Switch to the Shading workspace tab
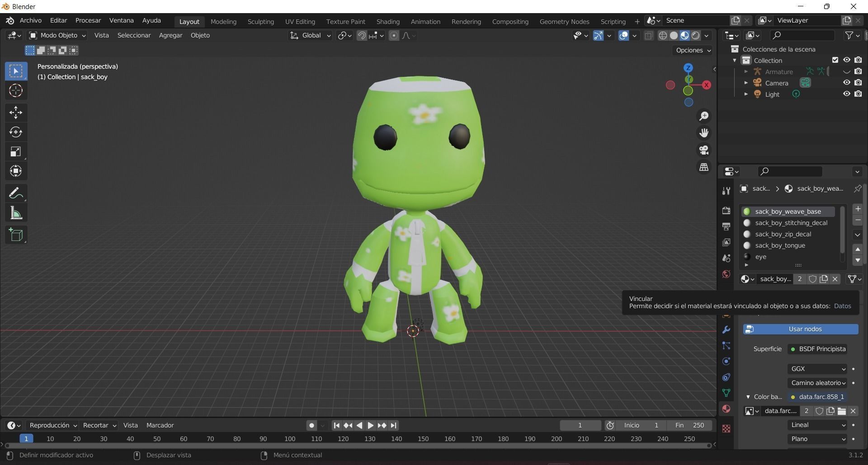This screenshot has height=465, width=868. (388, 21)
